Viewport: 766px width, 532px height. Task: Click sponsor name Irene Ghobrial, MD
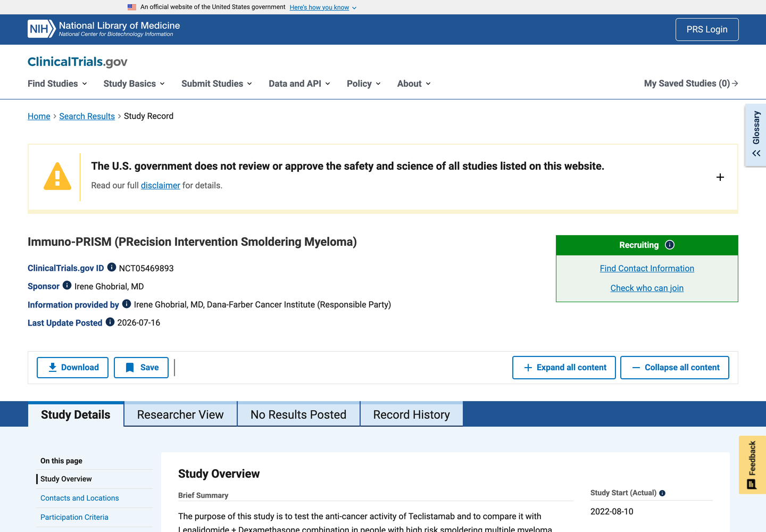tap(109, 286)
